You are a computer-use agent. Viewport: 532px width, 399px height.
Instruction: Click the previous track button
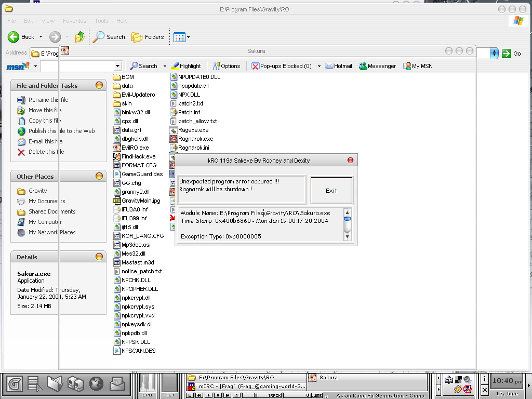pyautogui.click(x=199, y=395)
